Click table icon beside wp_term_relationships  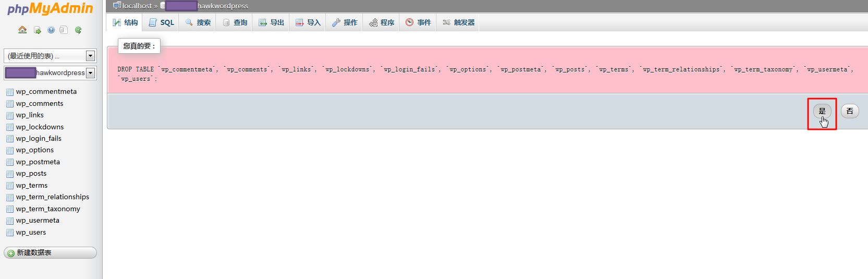tap(10, 197)
